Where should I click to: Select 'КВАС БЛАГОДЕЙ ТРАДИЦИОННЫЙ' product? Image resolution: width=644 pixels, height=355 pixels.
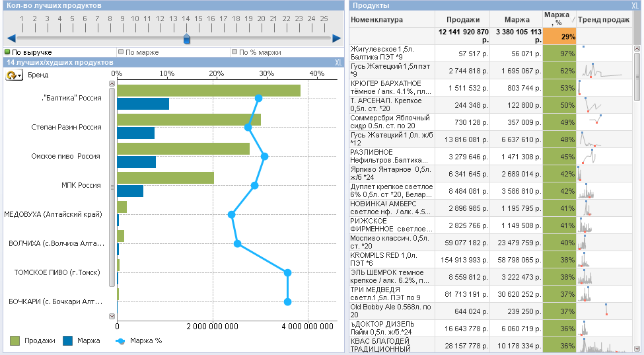click(392, 345)
